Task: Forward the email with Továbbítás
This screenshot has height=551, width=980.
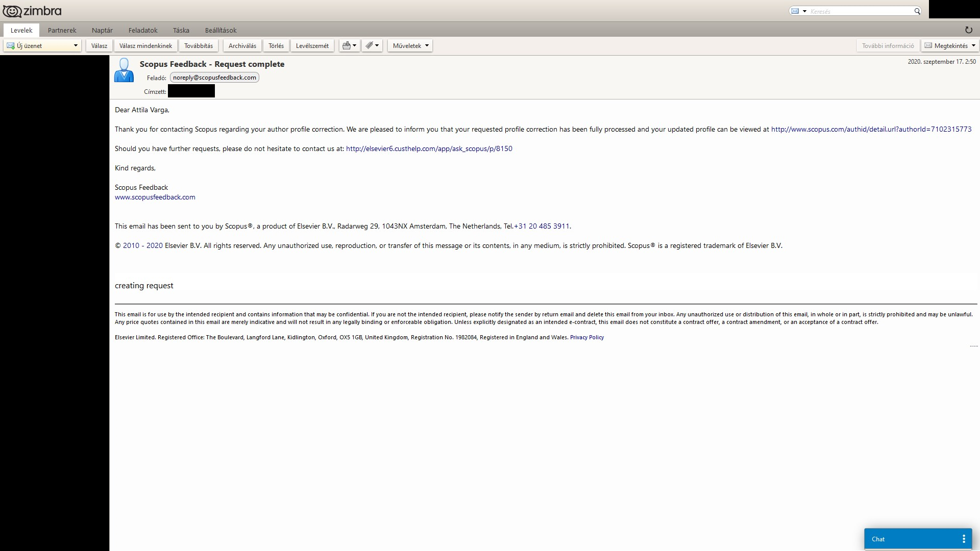Action: pos(199,45)
